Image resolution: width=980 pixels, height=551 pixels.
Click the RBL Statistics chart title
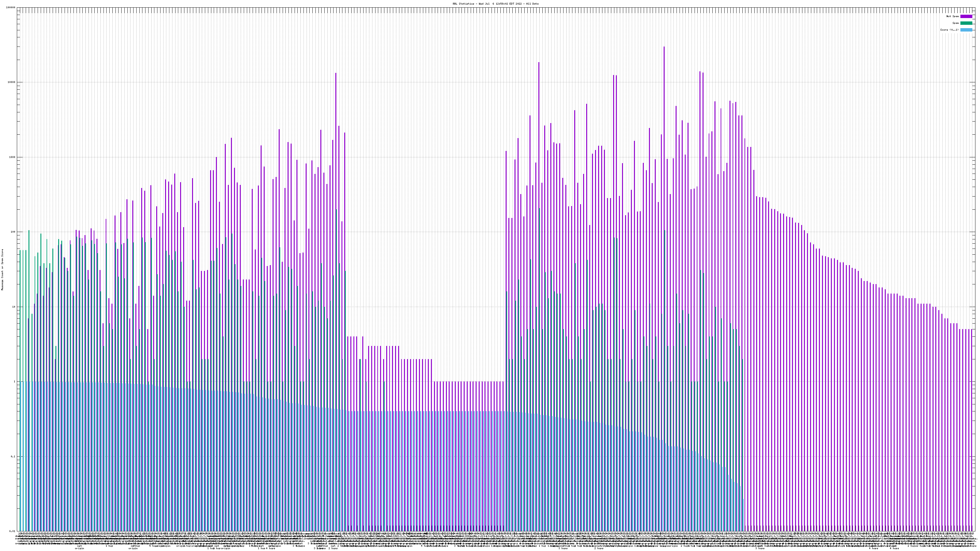point(495,4)
